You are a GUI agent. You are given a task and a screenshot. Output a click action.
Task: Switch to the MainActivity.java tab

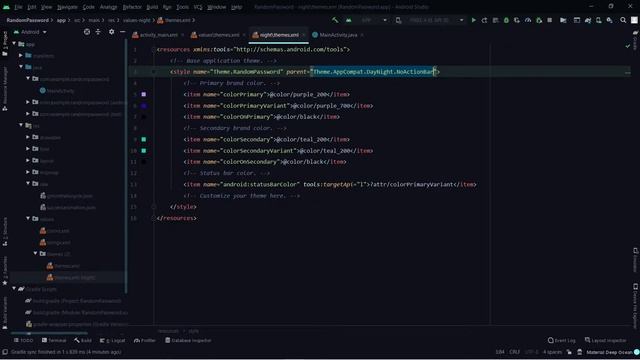click(338, 35)
